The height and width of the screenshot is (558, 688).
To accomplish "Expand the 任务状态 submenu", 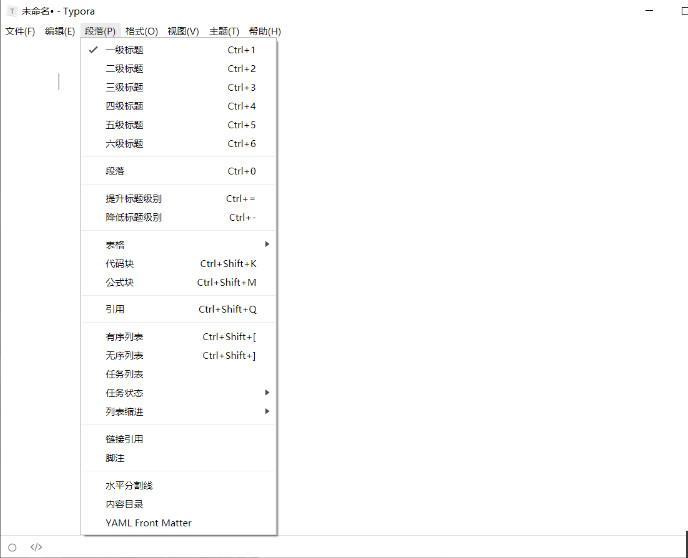I will coord(179,393).
